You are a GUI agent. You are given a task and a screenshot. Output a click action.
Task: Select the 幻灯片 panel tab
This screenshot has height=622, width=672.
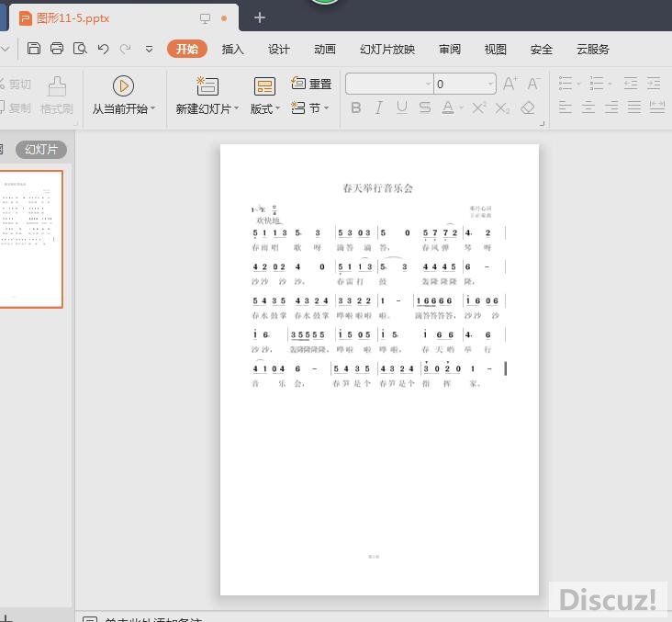(x=41, y=150)
